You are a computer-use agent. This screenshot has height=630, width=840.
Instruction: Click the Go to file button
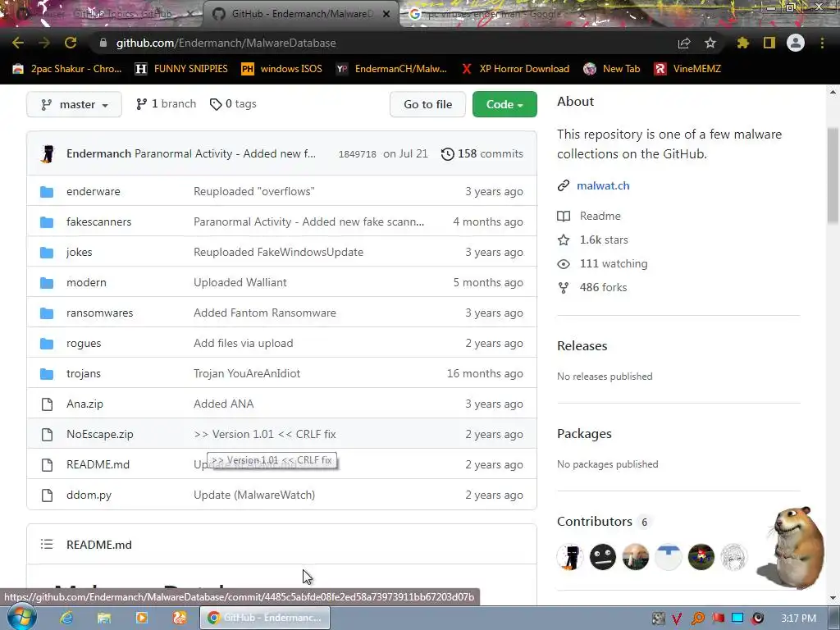tap(427, 104)
